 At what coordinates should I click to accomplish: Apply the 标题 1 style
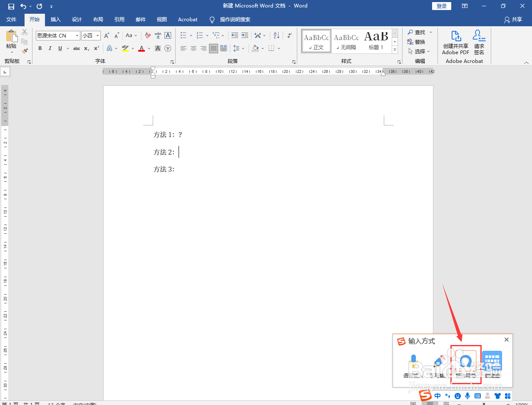point(376,41)
